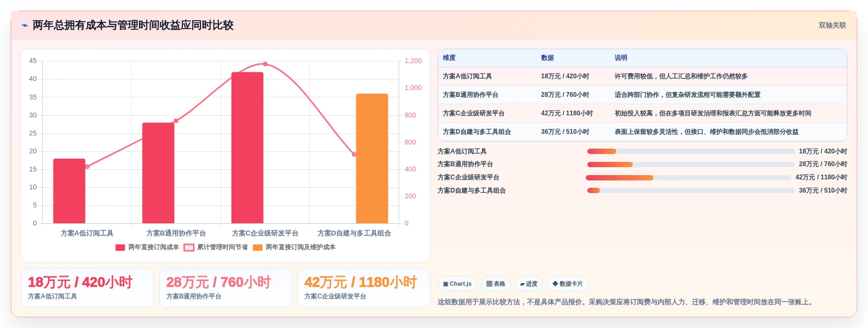Click the line point at 方案B bar top
Screen dimensions: 868x328
(176, 121)
